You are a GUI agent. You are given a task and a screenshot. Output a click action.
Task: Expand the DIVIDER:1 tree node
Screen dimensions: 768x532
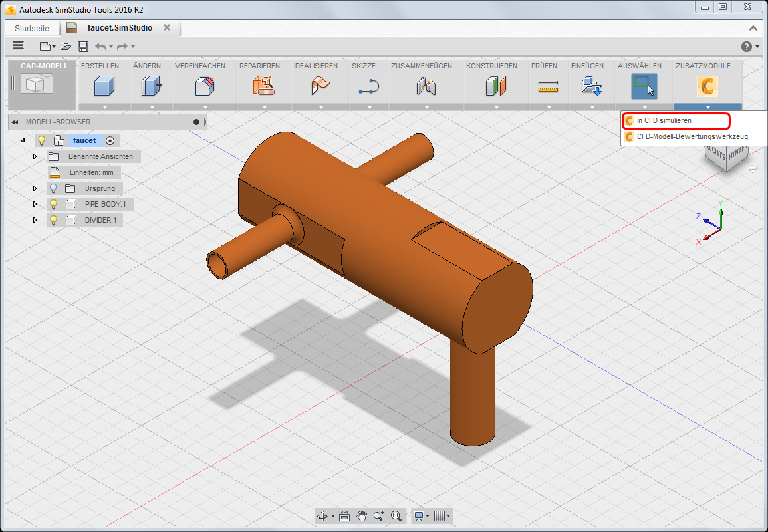(x=35, y=220)
